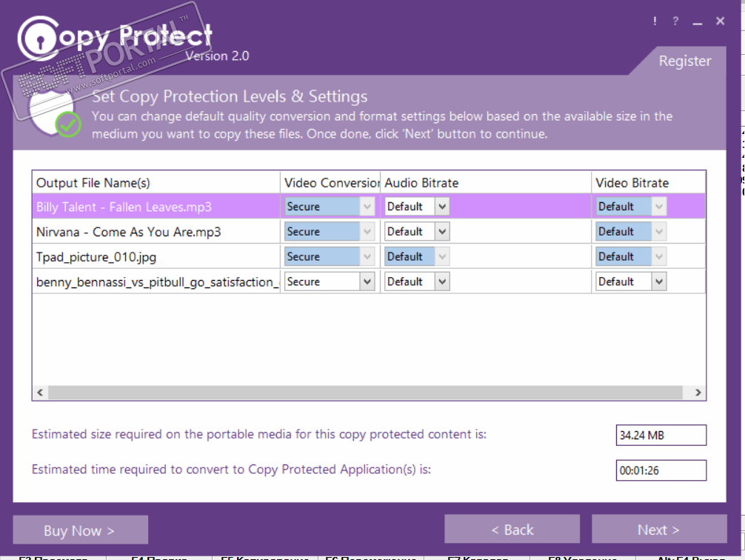Open Video Conversion dropdown for benny_bennassi file
This screenshot has height=560, width=745.
[367, 281]
